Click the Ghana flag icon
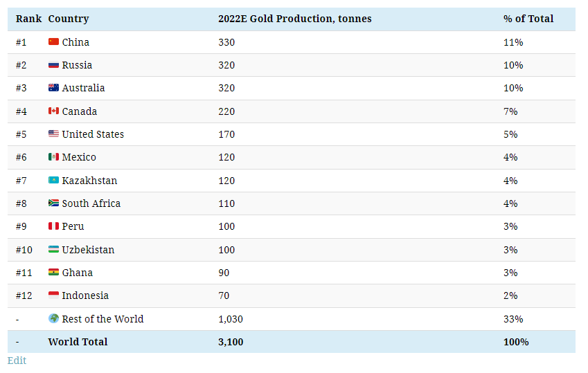Viewport: 588px width, 373px height. coord(53,273)
